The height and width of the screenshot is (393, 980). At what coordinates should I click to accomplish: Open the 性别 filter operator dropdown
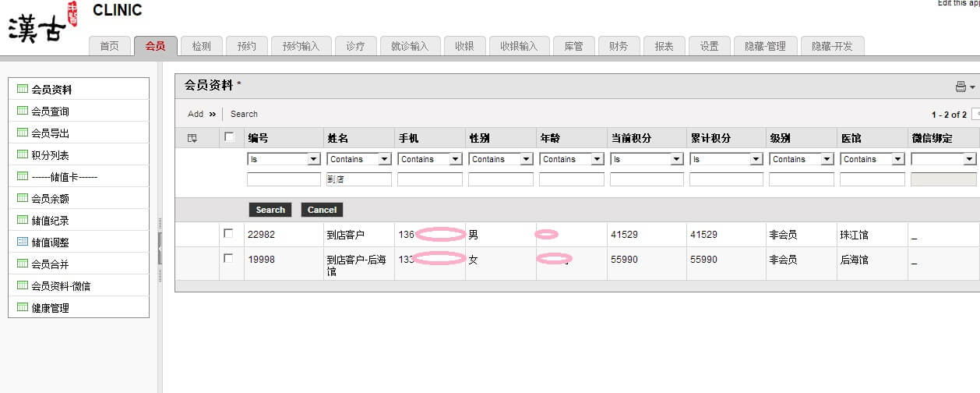(x=501, y=159)
